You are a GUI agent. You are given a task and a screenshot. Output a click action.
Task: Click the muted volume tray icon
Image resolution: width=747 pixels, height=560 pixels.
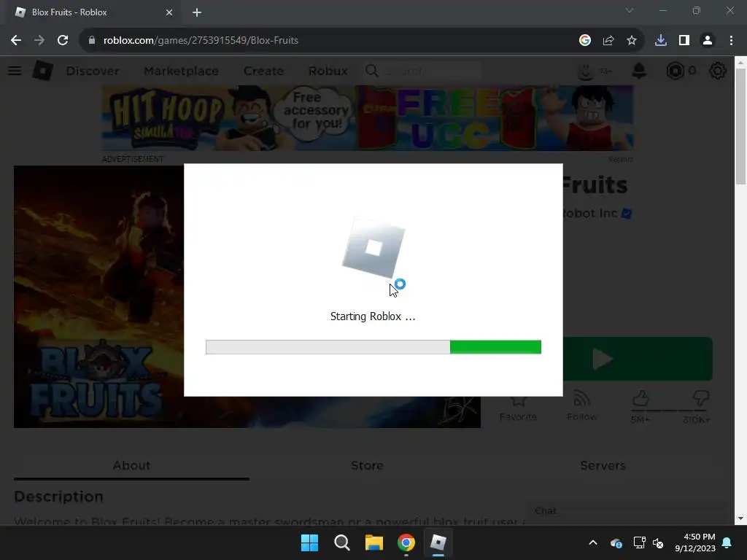pos(658,542)
